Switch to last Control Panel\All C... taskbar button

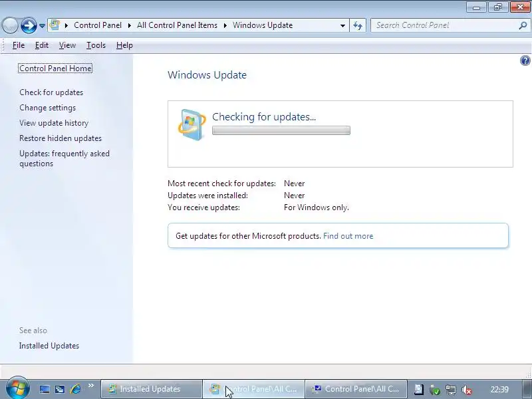click(x=356, y=389)
